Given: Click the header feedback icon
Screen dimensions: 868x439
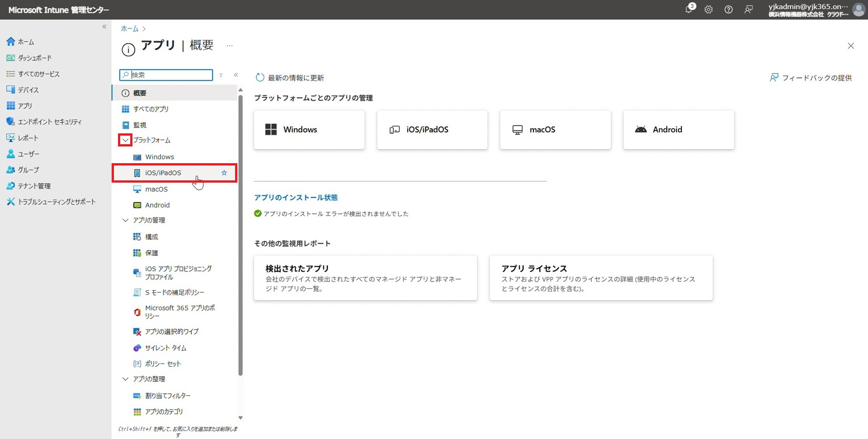Looking at the screenshot, I should point(748,9).
